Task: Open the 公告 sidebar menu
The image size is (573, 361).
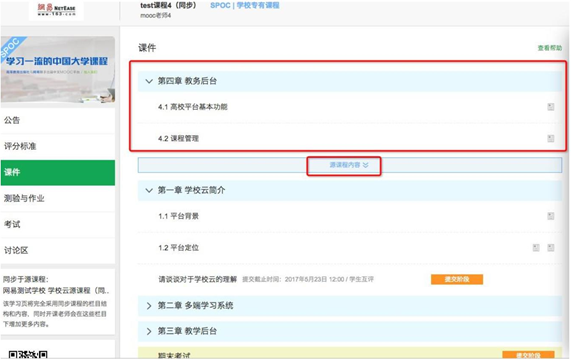Action: [x=58, y=120]
